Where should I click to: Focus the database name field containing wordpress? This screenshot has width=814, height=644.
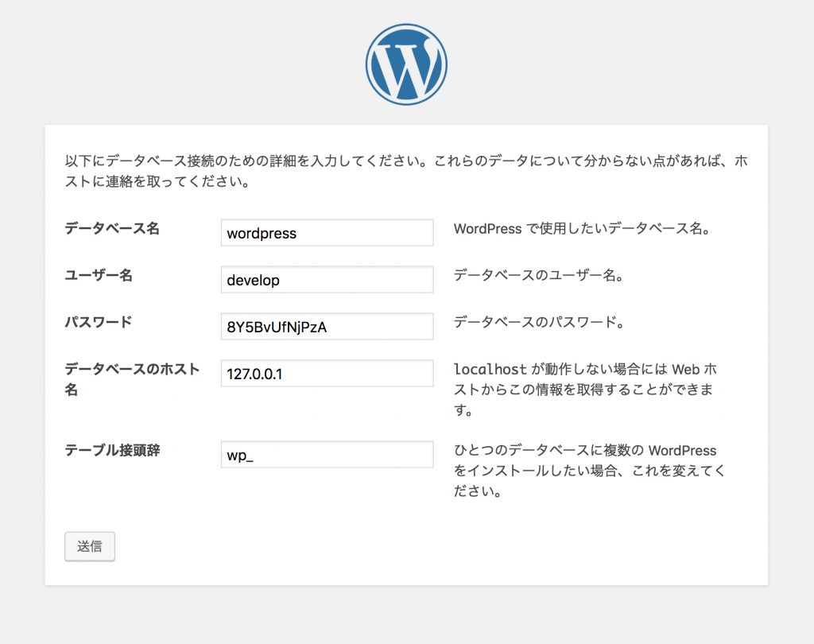[x=327, y=233]
